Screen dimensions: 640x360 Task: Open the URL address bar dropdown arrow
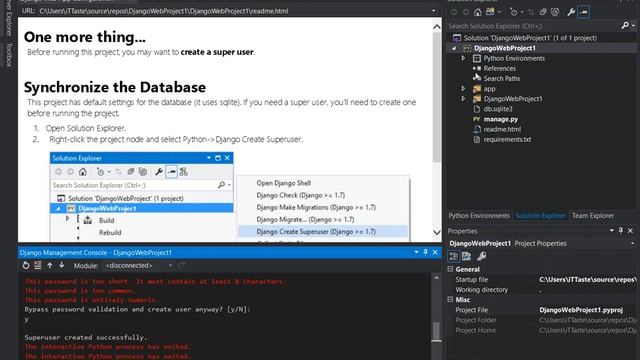coord(434,11)
